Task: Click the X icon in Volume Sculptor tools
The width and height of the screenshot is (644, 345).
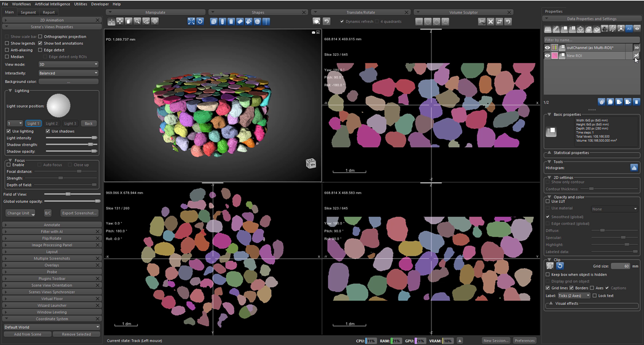Action: [x=491, y=21]
